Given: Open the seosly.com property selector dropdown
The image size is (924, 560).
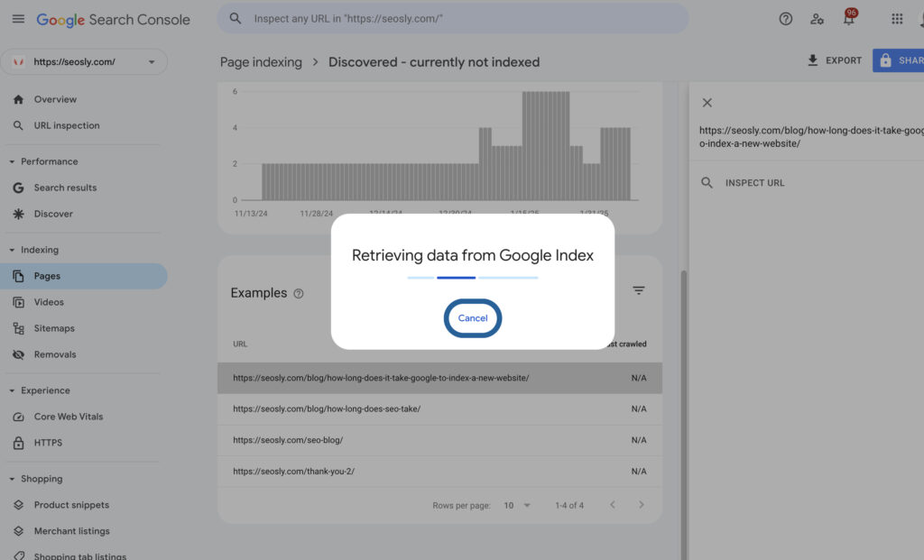Looking at the screenshot, I should pyautogui.click(x=84, y=61).
